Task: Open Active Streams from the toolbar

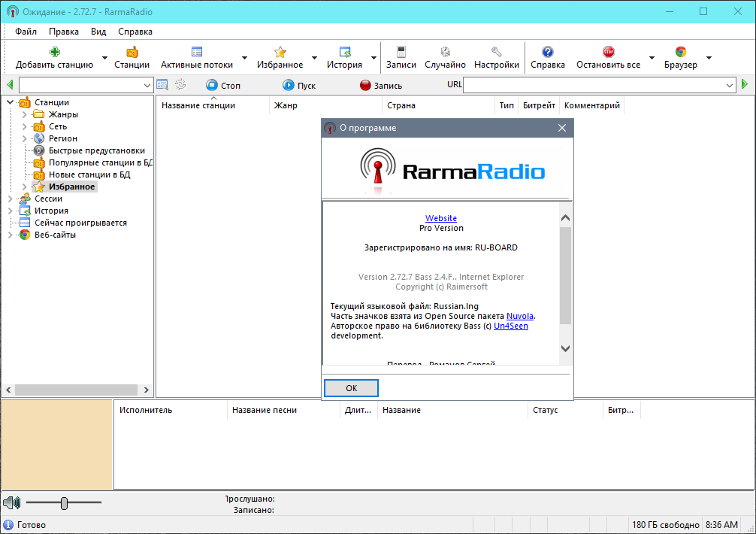Action: point(197,52)
